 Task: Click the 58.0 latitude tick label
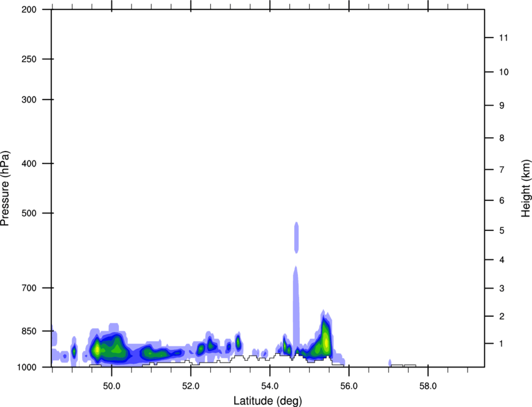click(x=428, y=386)
